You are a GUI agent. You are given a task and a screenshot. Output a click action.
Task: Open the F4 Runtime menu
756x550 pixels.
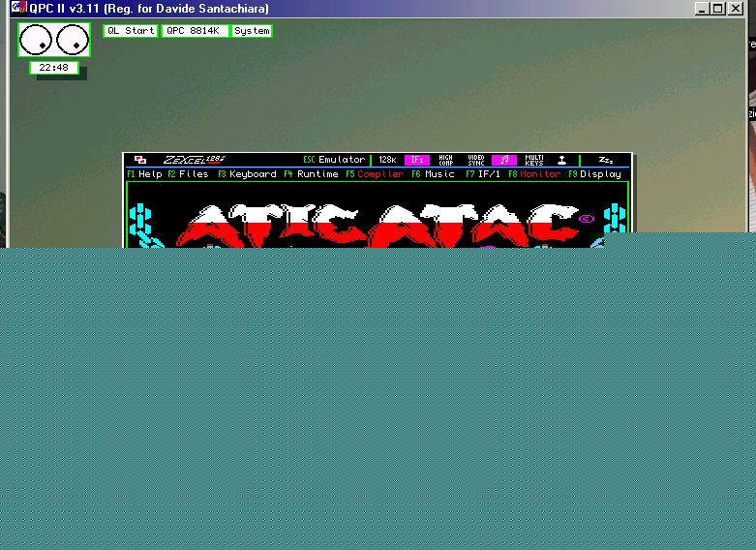[311, 173]
